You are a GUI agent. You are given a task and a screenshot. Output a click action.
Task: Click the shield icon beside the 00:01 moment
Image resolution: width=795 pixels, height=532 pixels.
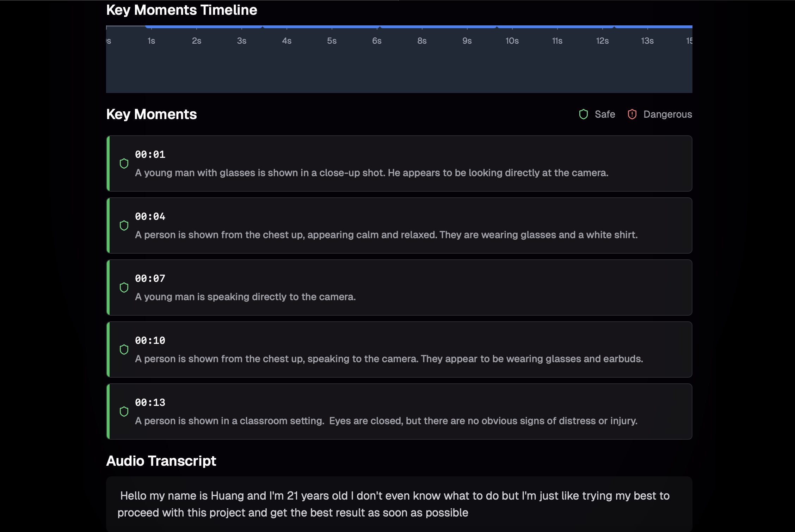[124, 163]
